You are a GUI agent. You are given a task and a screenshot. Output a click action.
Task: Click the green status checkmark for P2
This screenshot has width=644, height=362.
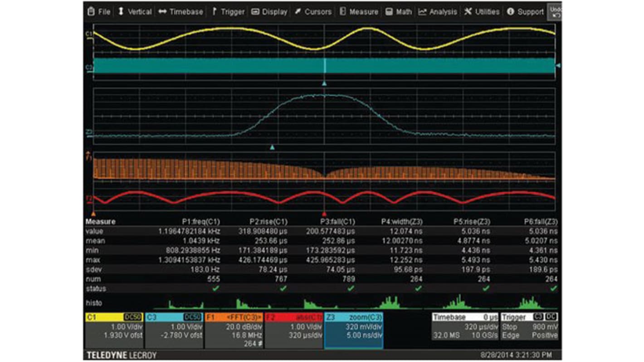click(x=283, y=289)
